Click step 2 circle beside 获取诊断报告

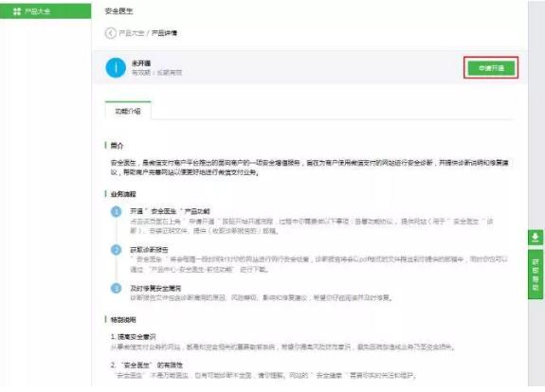116,250
